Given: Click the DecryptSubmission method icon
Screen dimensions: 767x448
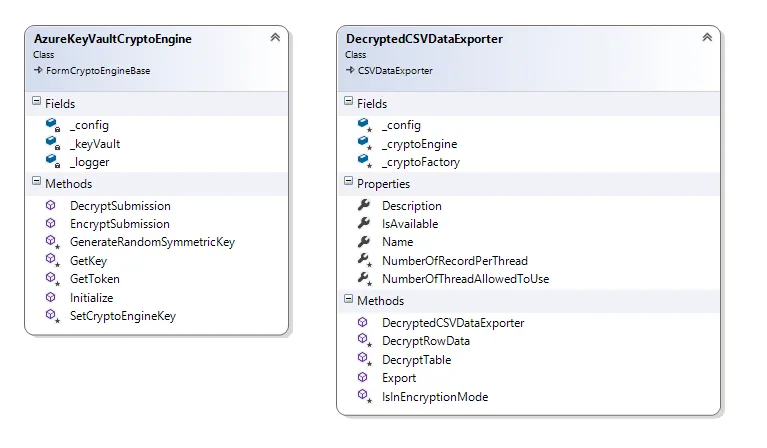Looking at the screenshot, I should click(x=50, y=205).
